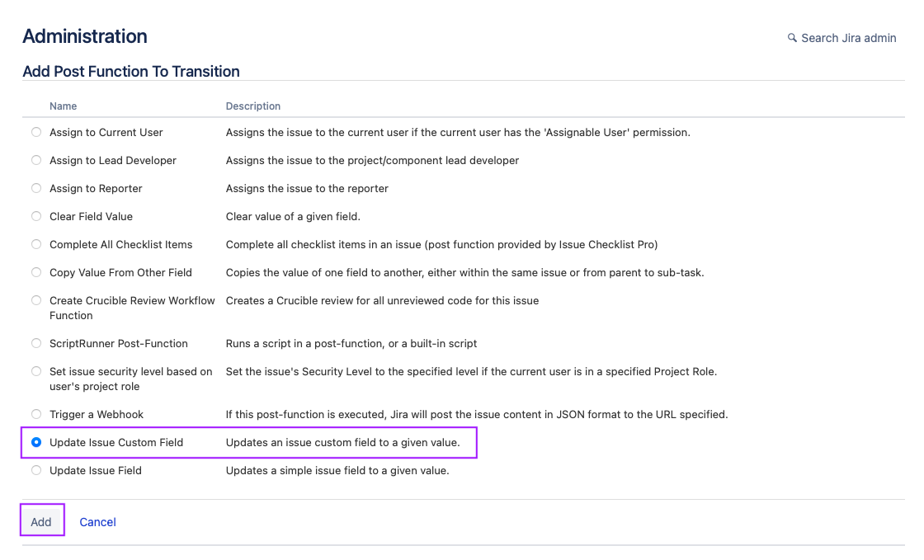Select Copy Value From Other Field radio
The image size is (924, 560).
36,272
